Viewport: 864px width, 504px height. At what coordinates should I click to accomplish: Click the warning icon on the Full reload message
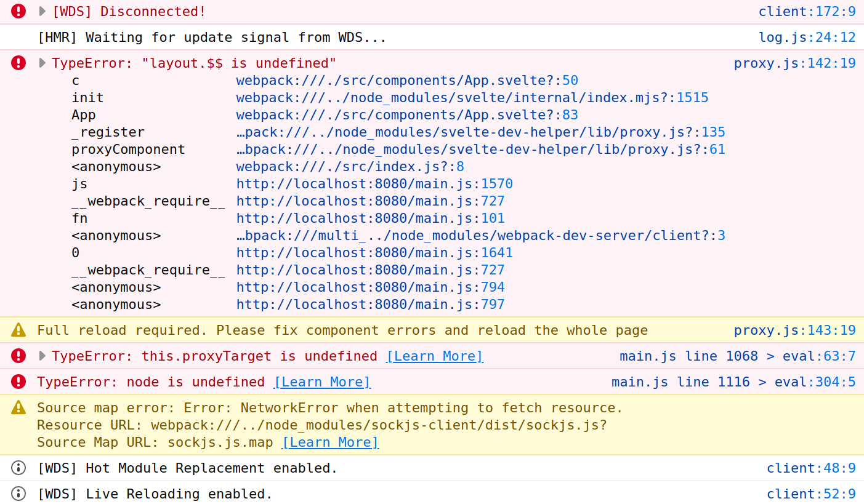(x=18, y=330)
